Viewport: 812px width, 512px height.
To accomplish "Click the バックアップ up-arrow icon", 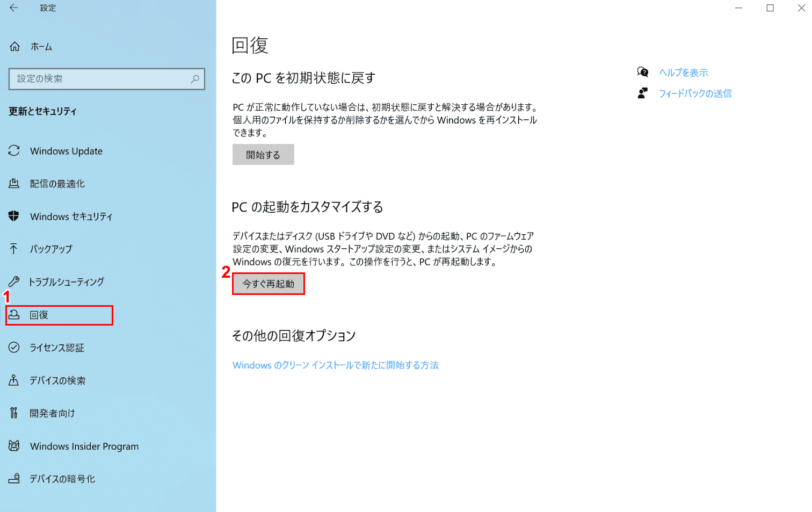I will point(14,249).
